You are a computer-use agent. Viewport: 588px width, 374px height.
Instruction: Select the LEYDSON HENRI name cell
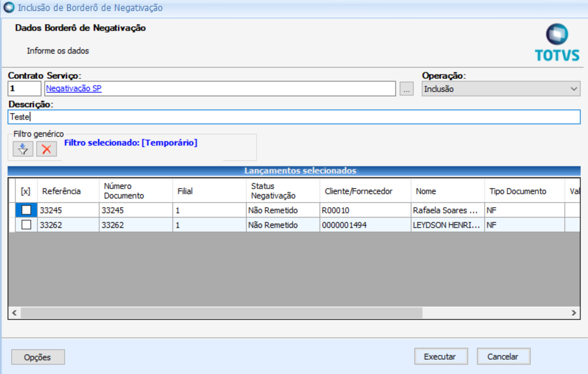tap(448, 225)
